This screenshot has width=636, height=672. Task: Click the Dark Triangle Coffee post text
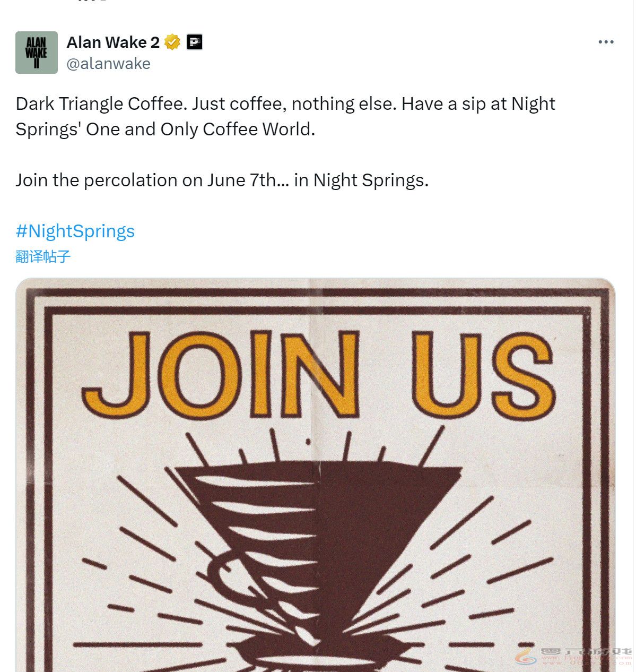(285, 104)
